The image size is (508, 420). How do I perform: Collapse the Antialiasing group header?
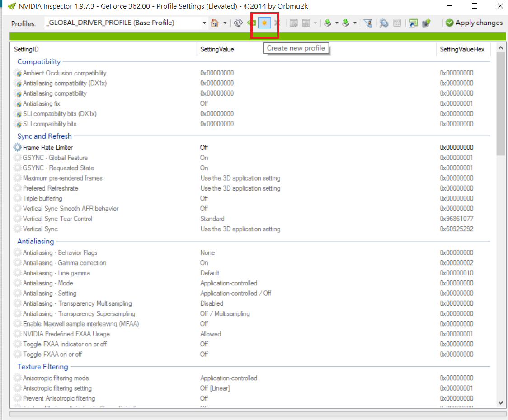[36, 241]
